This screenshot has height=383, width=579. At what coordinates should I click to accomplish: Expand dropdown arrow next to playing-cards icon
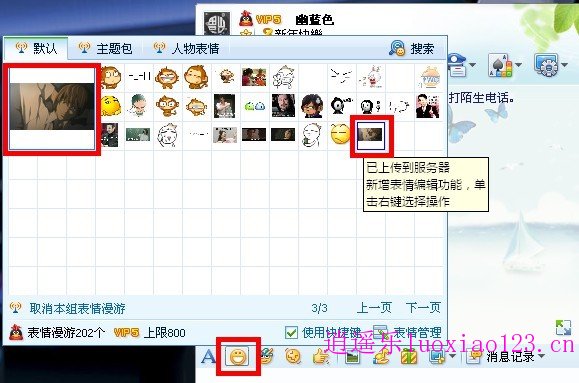point(518,65)
